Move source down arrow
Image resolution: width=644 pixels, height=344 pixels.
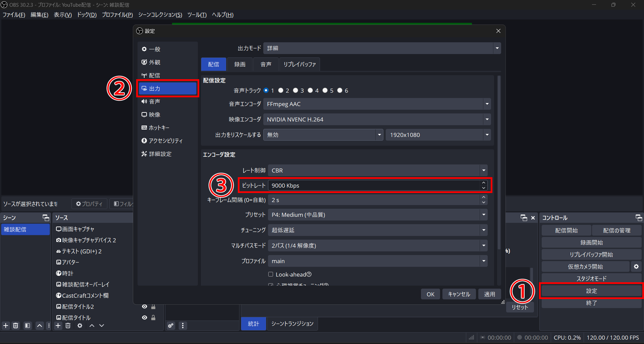(x=102, y=326)
